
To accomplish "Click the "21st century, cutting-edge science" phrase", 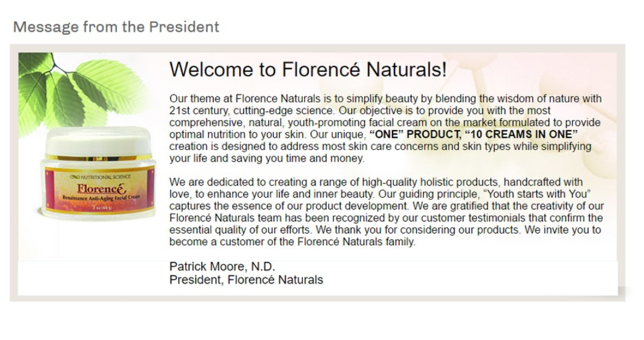I will [251, 110].
